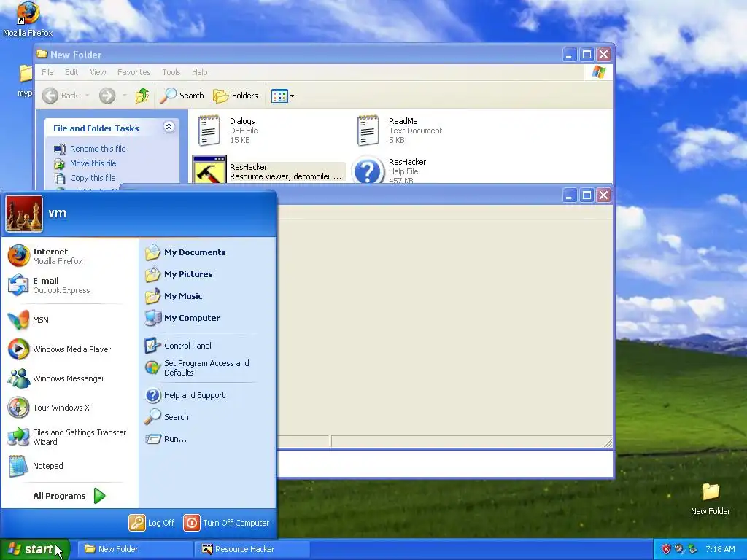Open the Back history dropdown arrow
This screenshot has height=560, width=747.
[x=88, y=96]
